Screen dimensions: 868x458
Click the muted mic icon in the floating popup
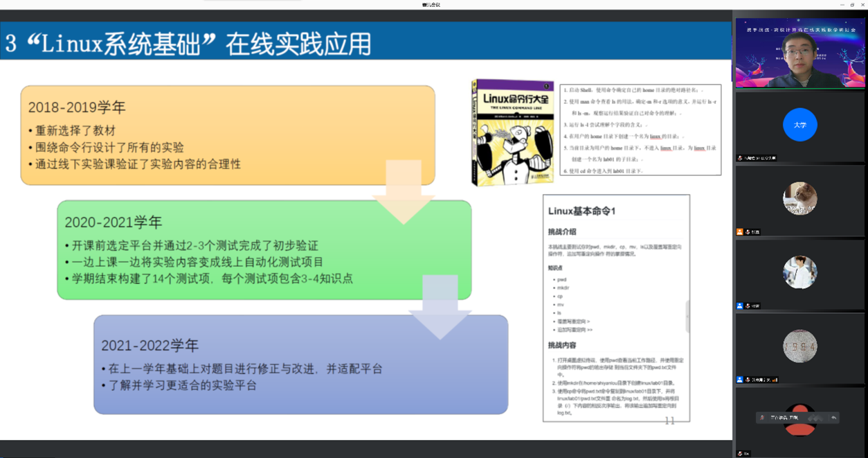coord(763,418)
